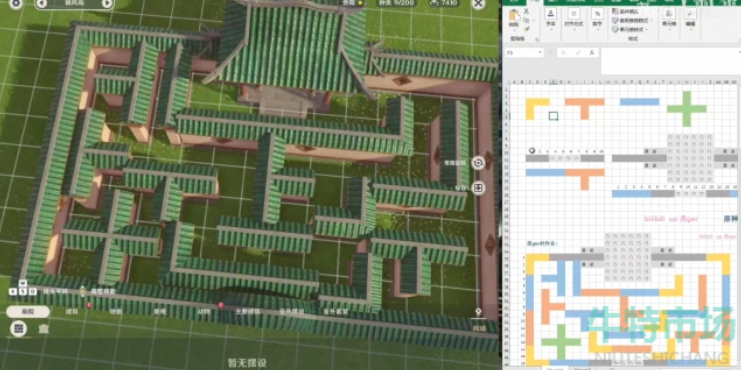Click the building icon beside grid icon

click(x=43, y=328)
